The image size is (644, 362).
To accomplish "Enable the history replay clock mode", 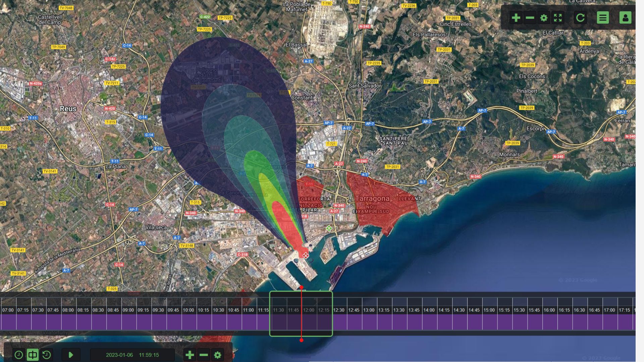I will (x=47, y=355).
